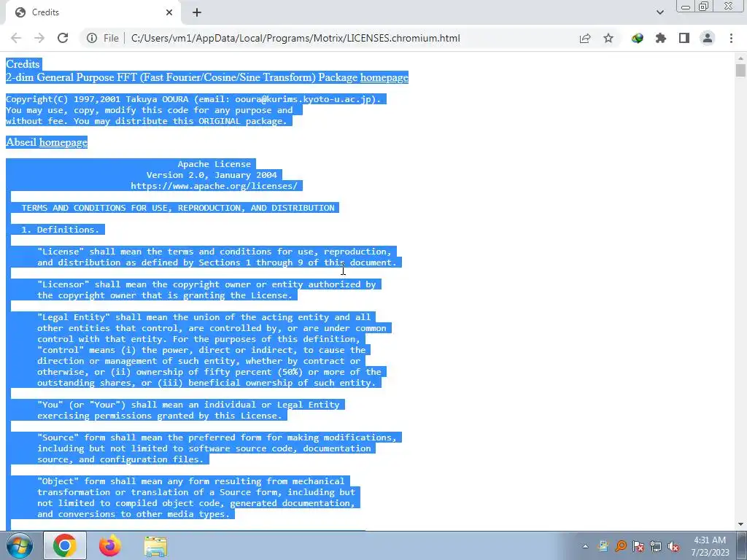Click the Action Center flag tray icon

(638, 546)
